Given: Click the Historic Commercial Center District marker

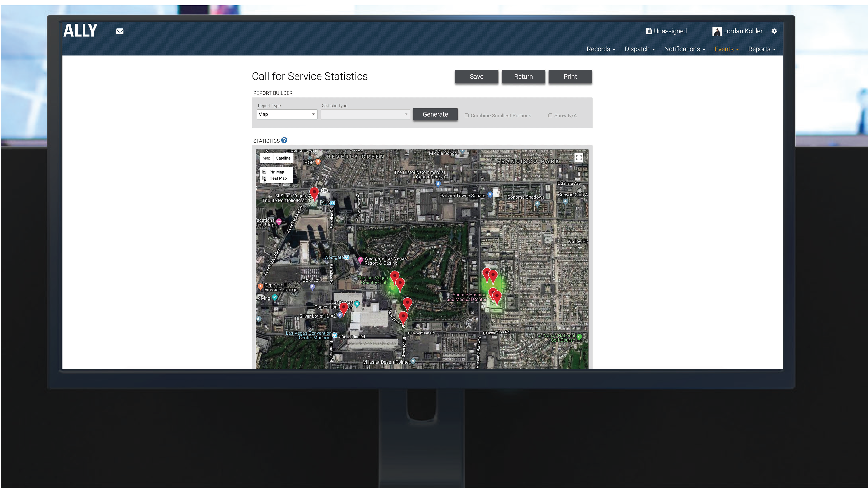Looking at the screenshot, I should (438, 184).
